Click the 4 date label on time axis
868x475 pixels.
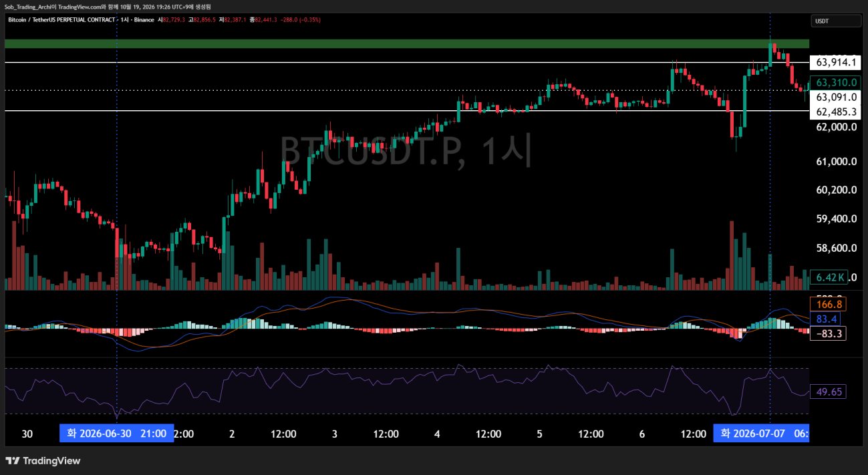click(x=437, y=434)
